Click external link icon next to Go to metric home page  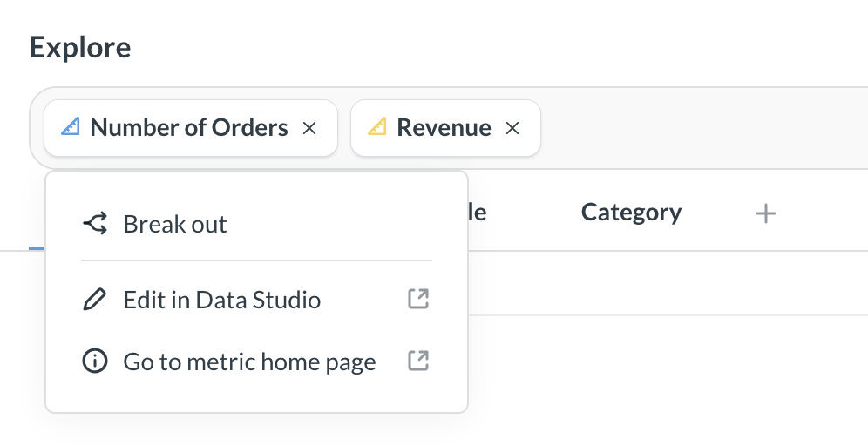pyautogui.click(x=418, y=361)
